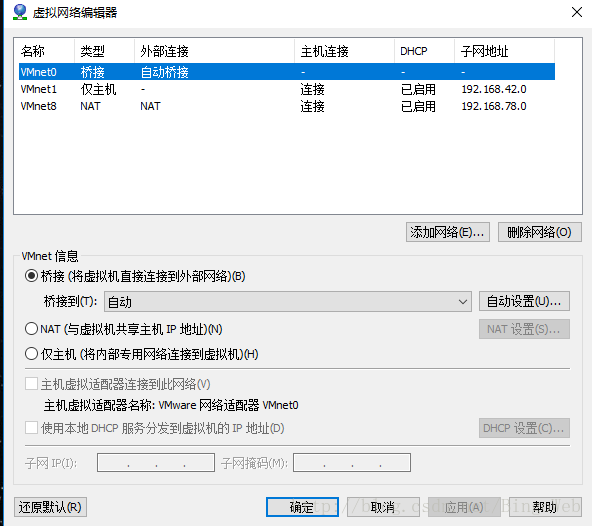592x526 pixels.
Task: Select the VMnet1 network row
Action: click(x=287, y=89)
